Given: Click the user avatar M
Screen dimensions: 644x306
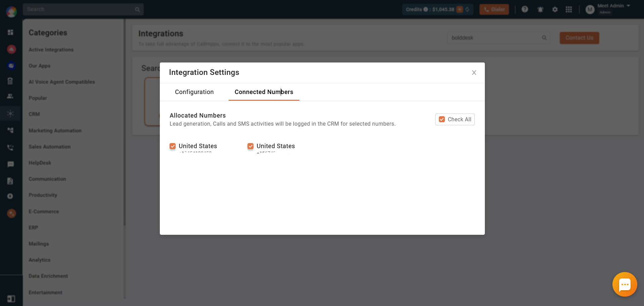Looking at the screenshot, I should [x=590, y=9].
